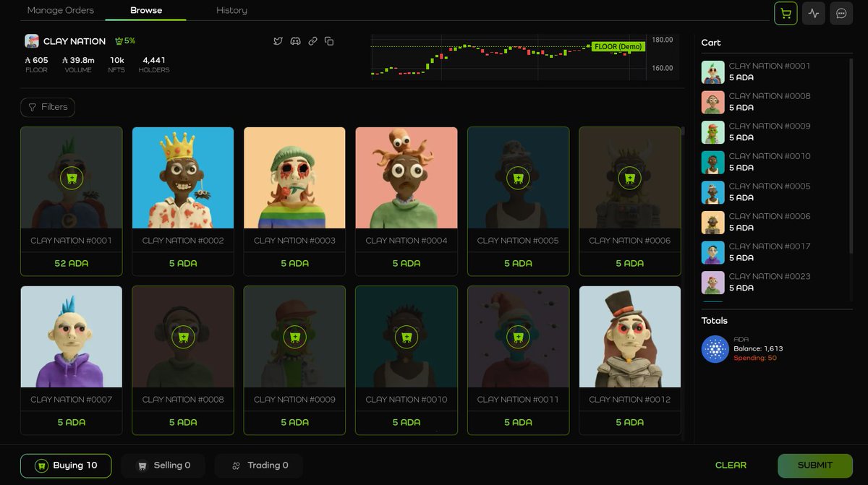Select the Buying 10 tab
This screenshot has height=485, width=868.
[66, 465]
